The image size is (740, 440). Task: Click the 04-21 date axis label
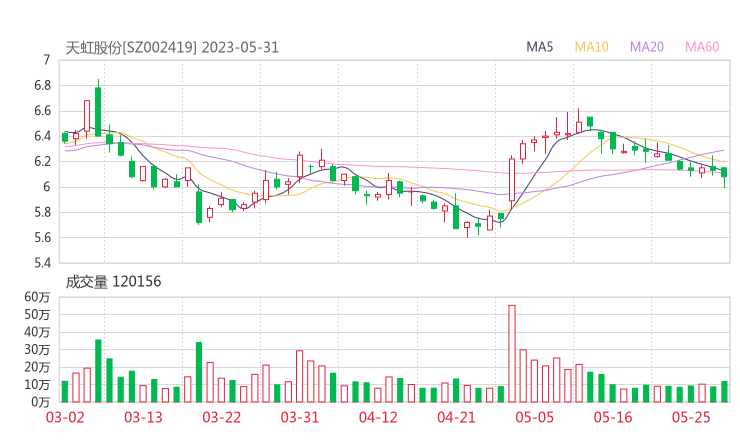456,417
